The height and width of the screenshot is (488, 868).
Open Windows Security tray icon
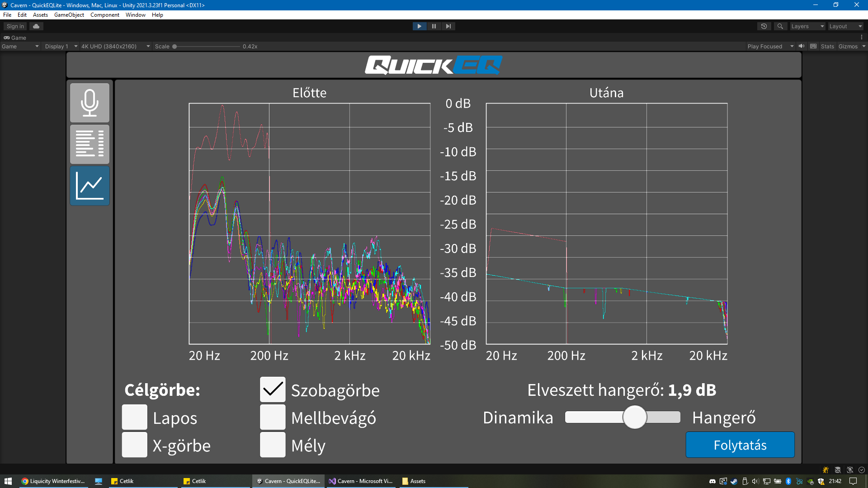click(821, 481)
